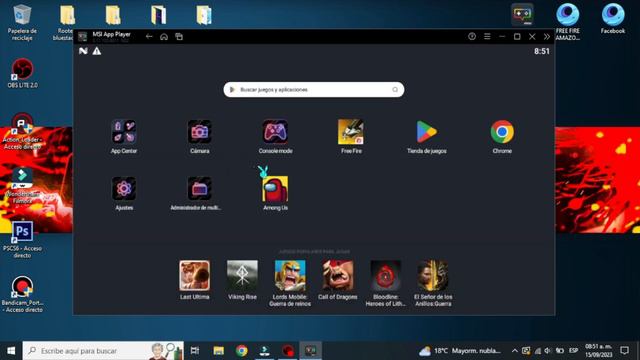Open Ajustes settings app
The height and width of the screenshot is (360, 640).
point(124,189)
